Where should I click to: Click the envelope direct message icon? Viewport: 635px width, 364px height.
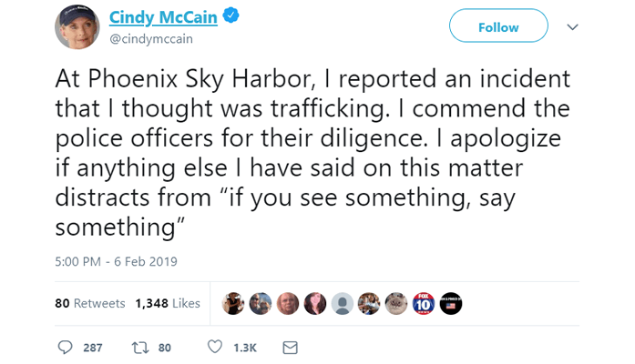pyautogui.click(x=290, y=348)
